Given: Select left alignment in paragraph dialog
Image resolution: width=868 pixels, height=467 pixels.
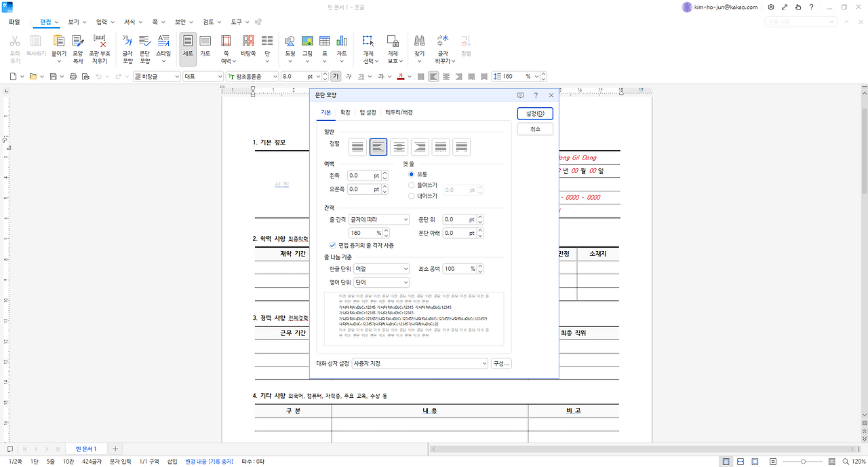Looking at the screenshot, I should [378, 147].
